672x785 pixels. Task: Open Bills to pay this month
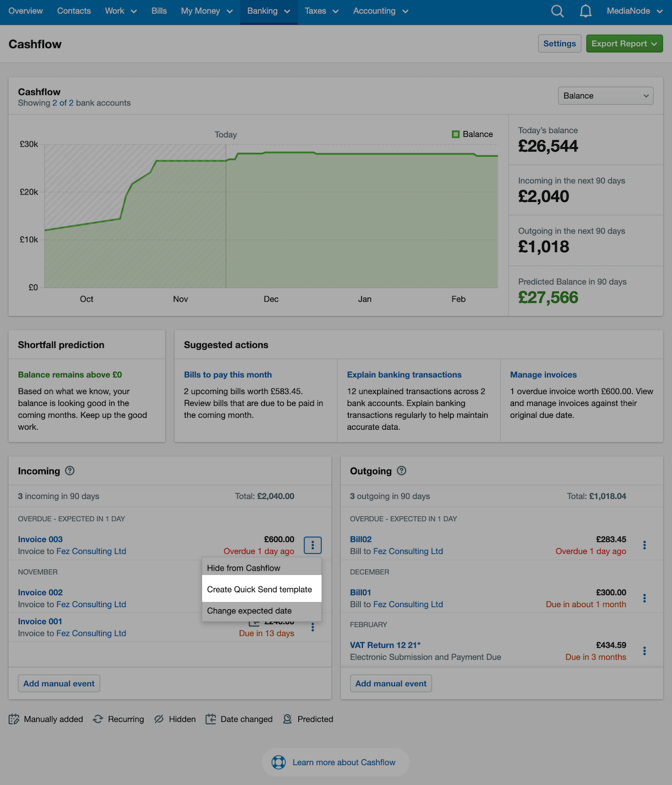tap(228, 375)
